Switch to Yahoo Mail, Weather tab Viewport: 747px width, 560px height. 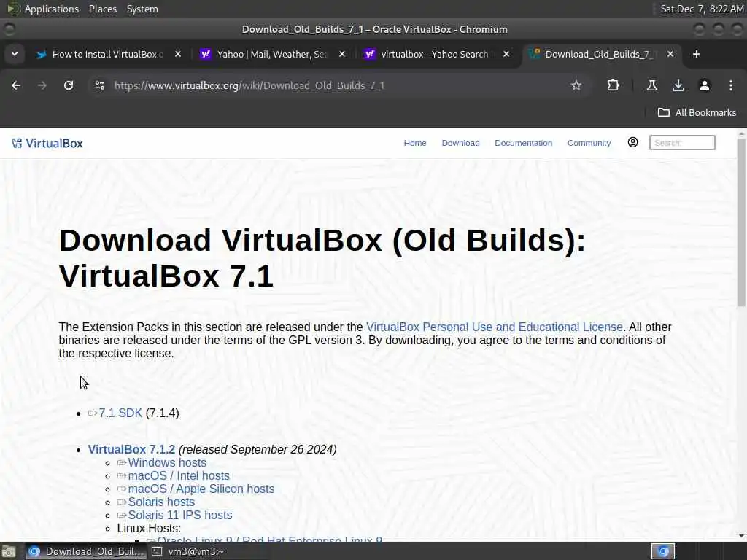click(271, 54)
